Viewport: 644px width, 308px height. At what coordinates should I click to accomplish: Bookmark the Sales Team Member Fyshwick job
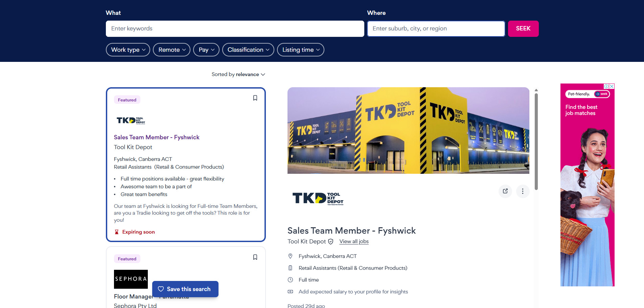point(255,98)
